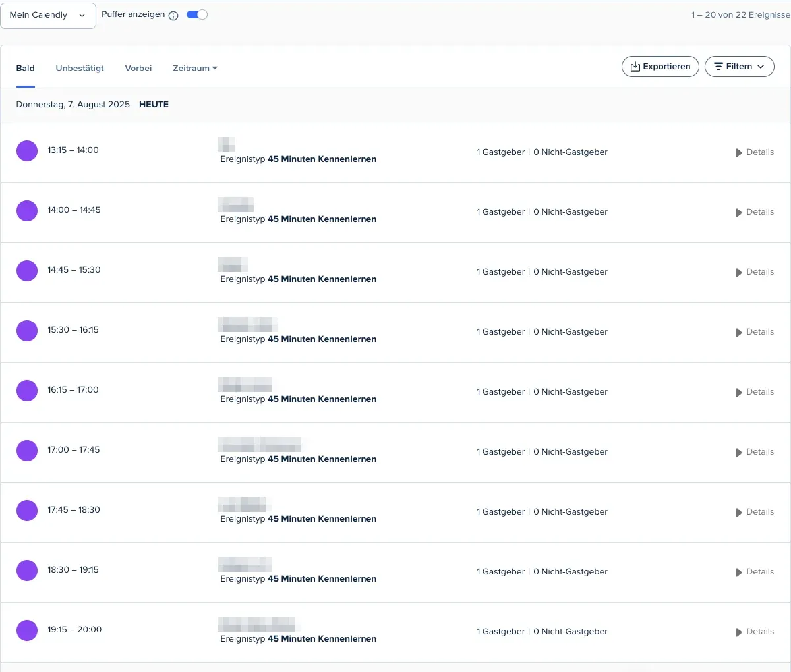Select the time text 18:30 – 19:15
Viewport: 791px width, 672px height.
(x=73, y=570)
